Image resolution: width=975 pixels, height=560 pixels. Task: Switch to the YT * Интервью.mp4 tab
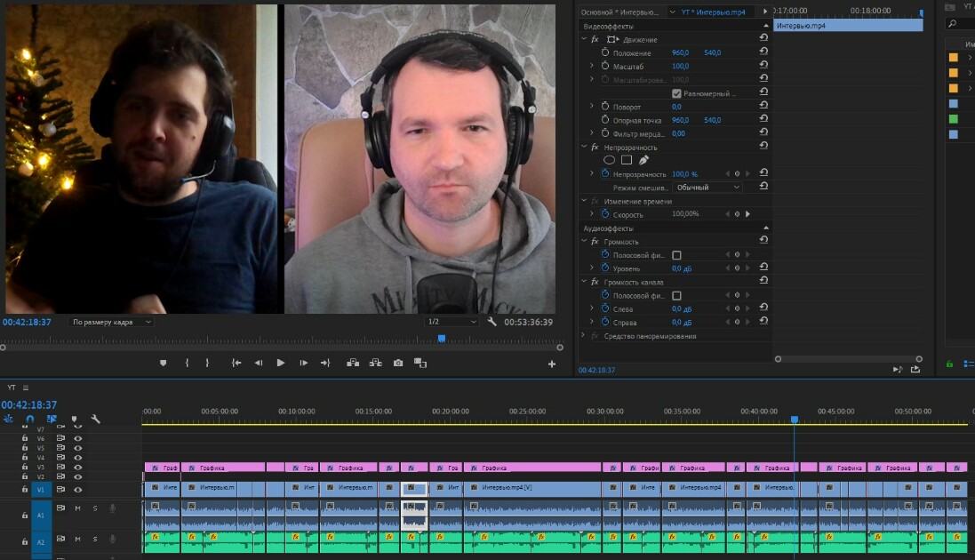[713, 12]
